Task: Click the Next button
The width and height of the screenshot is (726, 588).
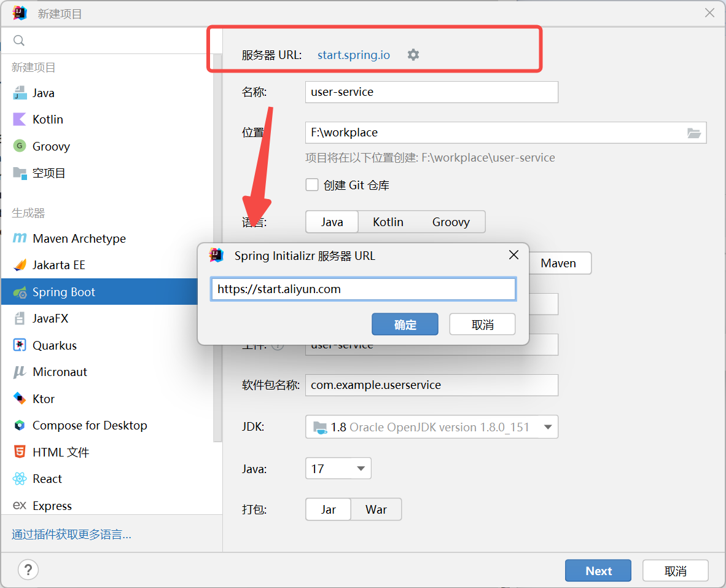Action: (598, 570)
